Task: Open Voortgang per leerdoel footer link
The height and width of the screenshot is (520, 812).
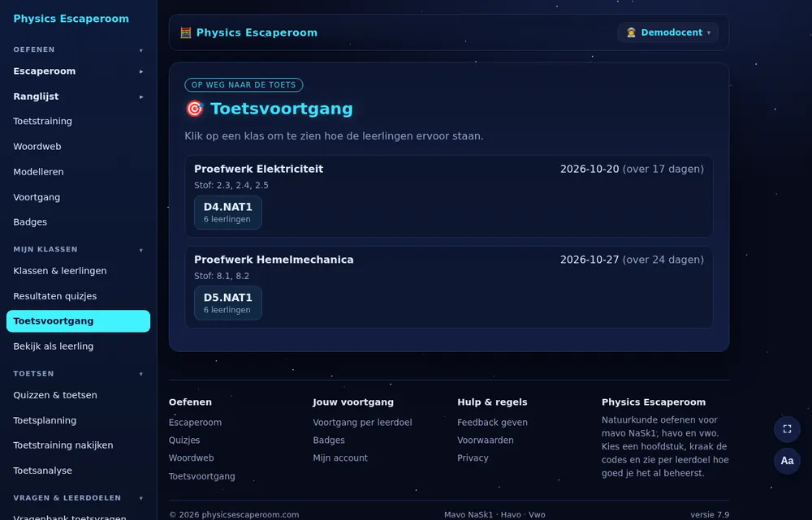Action: tap(362, 422)
